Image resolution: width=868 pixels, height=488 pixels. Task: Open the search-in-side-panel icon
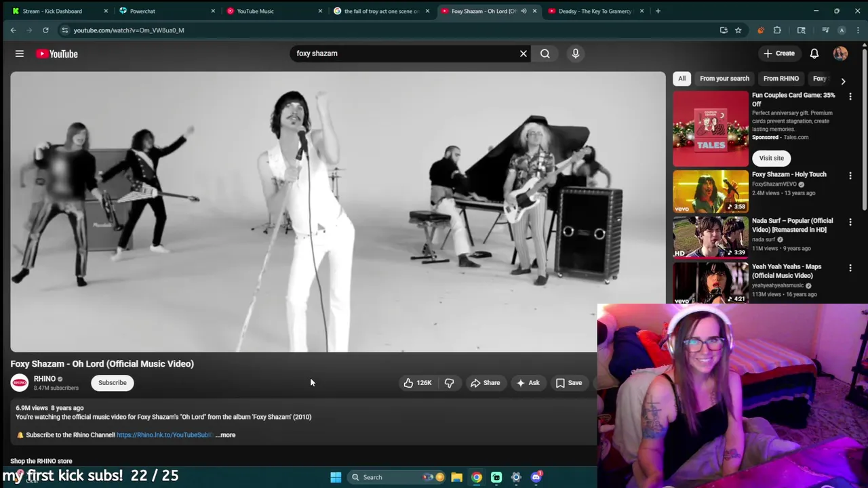pos(801,30)
